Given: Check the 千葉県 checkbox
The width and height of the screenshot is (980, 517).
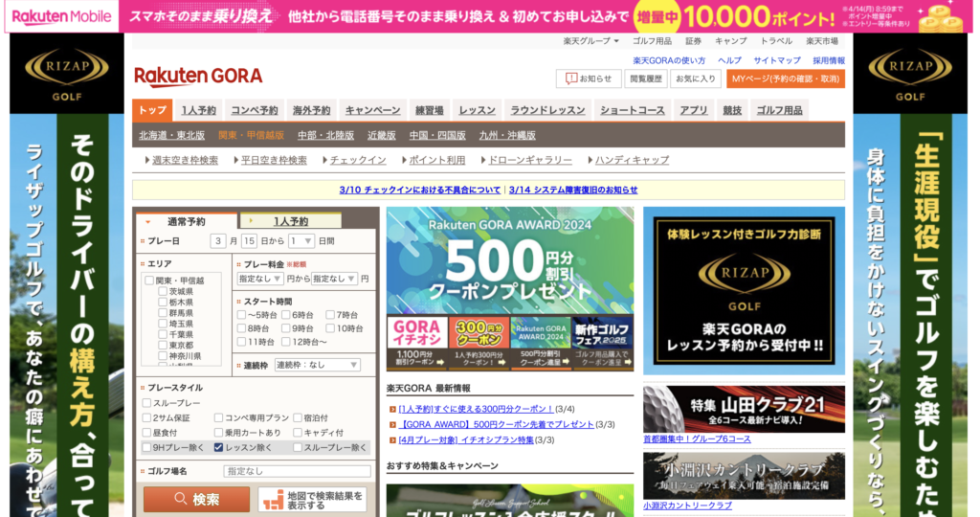Looking at the screenshot, I should click(163, 334).
